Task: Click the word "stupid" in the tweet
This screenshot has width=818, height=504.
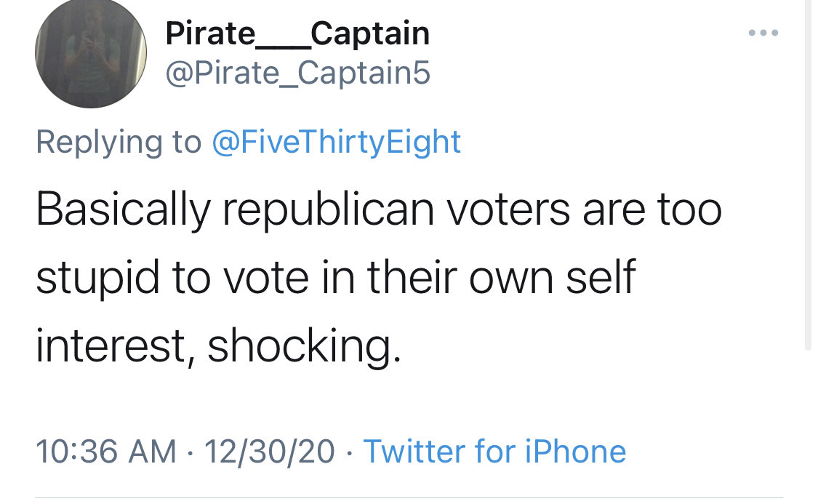Action: point(95,279)
